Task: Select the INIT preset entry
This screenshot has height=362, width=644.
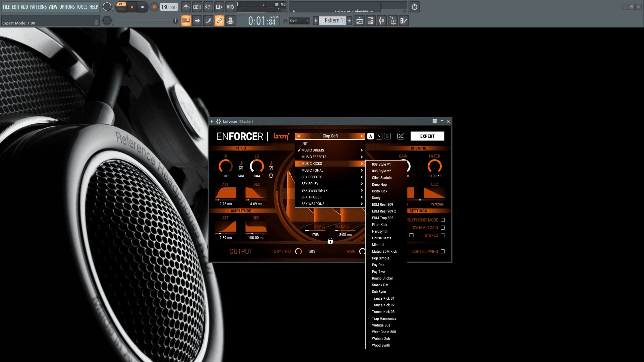Action: click(330, 143)
